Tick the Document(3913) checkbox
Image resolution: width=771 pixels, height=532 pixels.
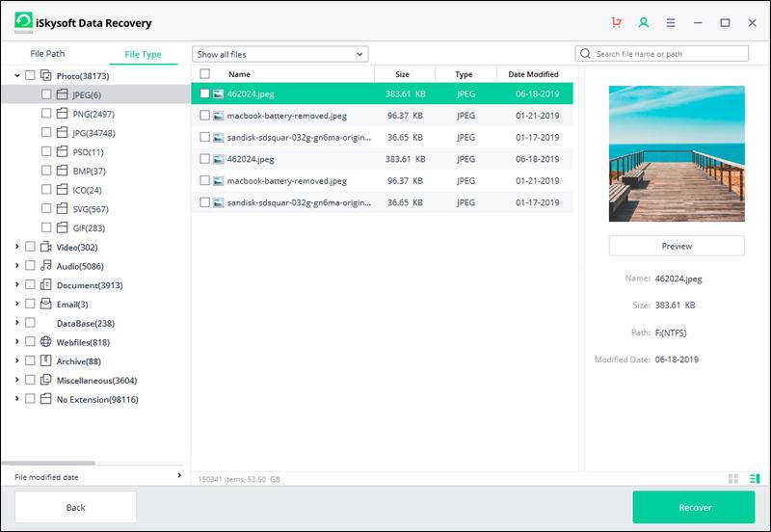30,284
